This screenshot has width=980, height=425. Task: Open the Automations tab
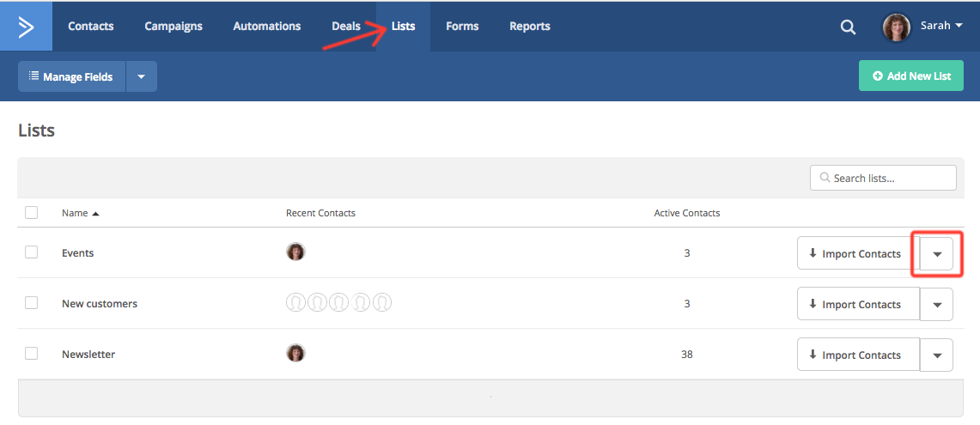(x=267, y=26)
